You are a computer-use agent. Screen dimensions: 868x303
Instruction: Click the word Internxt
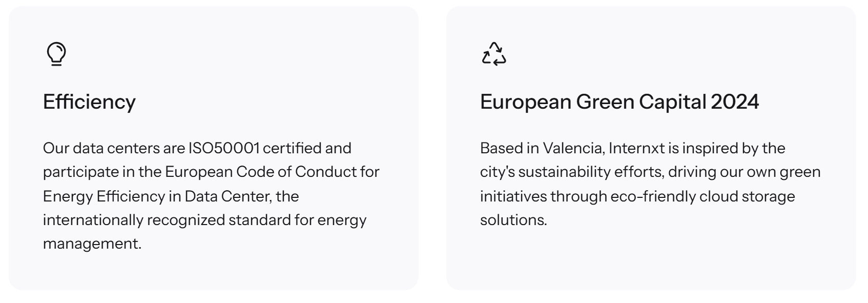(x=636, y=148)
